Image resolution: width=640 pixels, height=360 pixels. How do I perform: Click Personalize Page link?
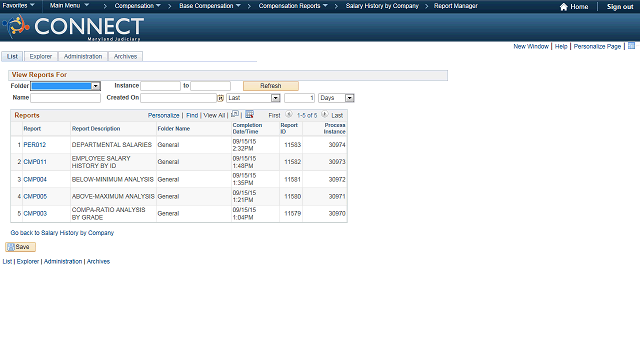[597, 47]
